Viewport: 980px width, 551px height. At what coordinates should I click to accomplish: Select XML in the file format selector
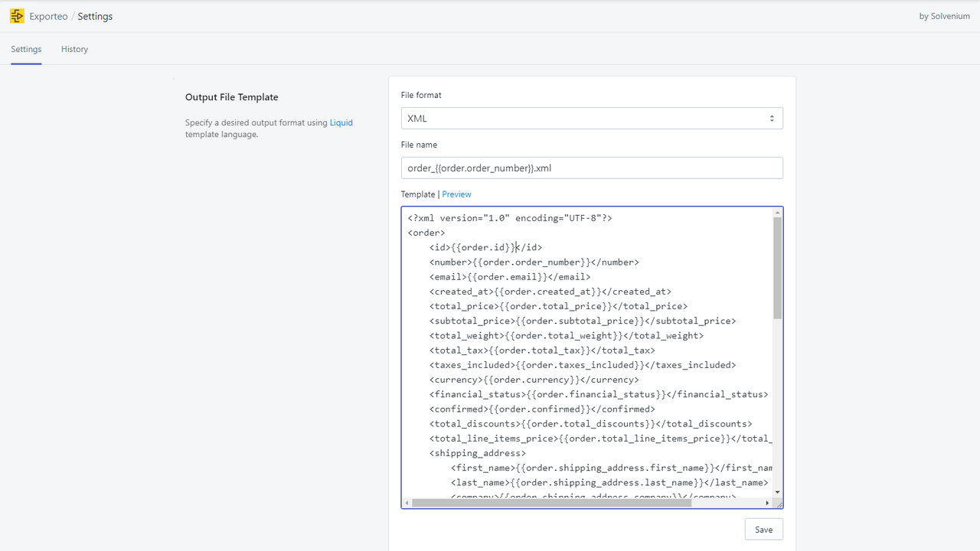(x=417, y=118)
